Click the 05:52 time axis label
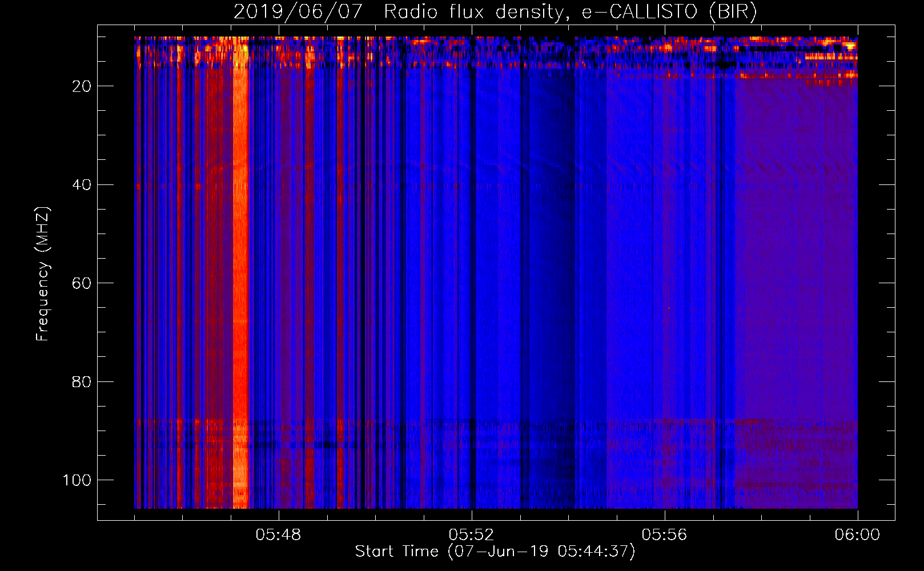This screenshot has height=571, width=924. click(472, 535)
